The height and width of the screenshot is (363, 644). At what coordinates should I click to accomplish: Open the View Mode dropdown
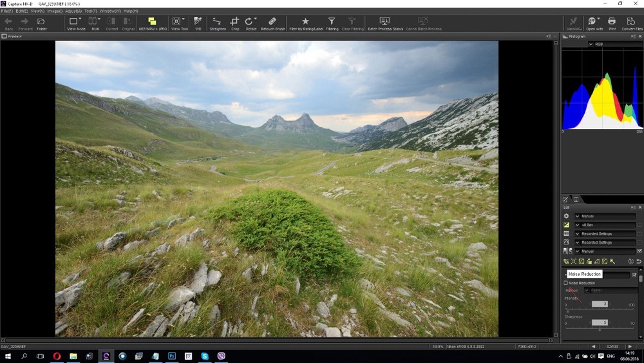pyautogui.click(x=76, y=23)
